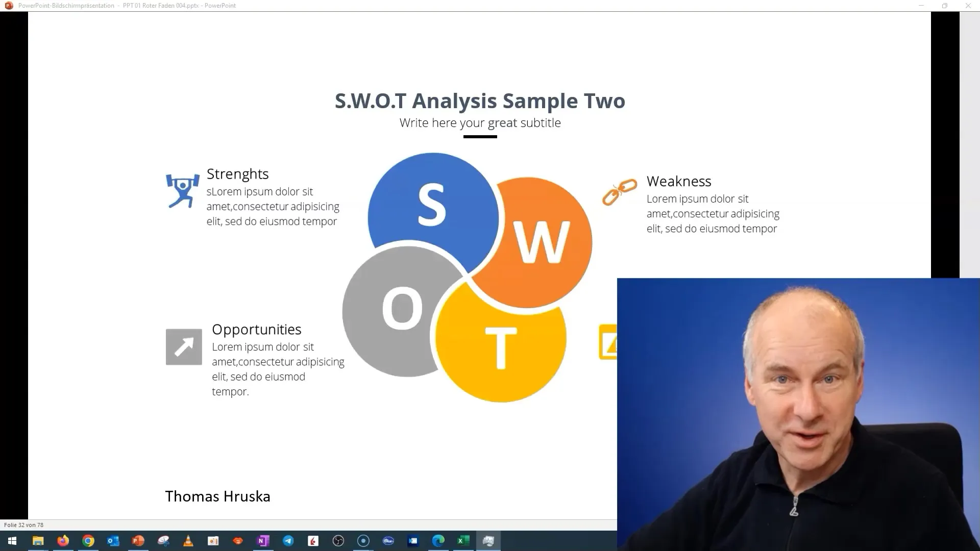Screen dimensions: 980x551
Task: Click the Windows Start menu button
Action: pos(12,541)
